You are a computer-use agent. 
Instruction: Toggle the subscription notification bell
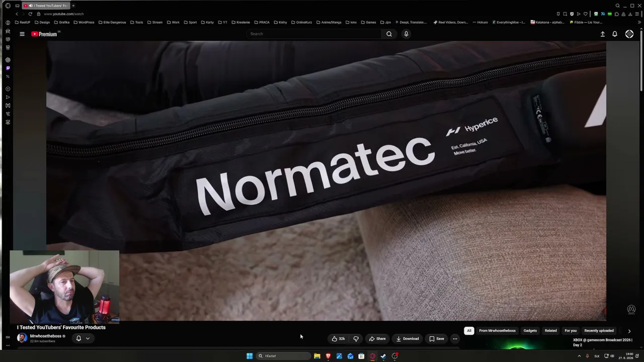pos(78,338)
